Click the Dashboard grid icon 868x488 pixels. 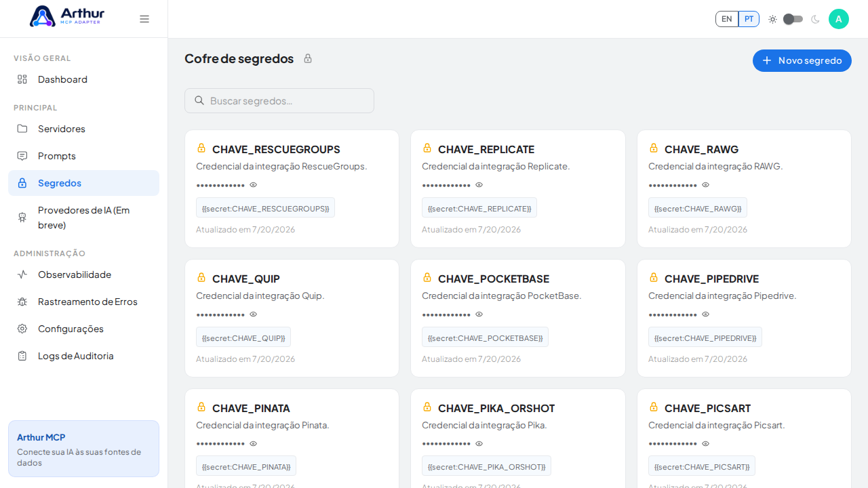[22, 79]
